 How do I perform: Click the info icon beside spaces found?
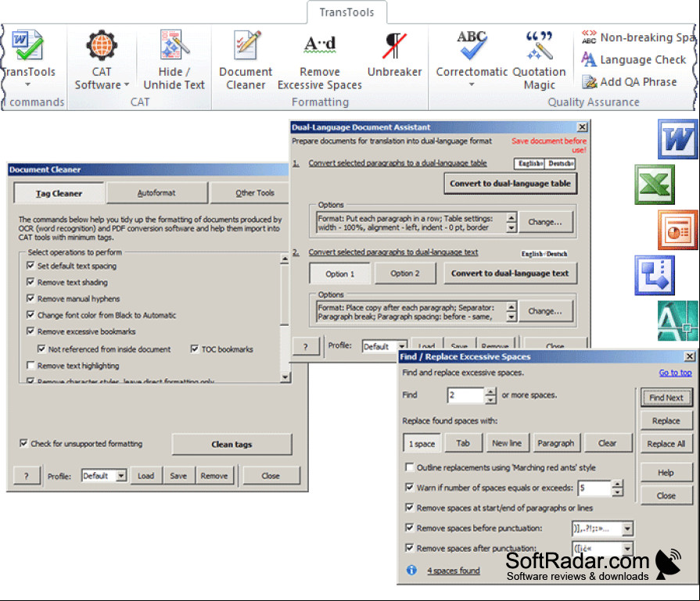point(411,571)
